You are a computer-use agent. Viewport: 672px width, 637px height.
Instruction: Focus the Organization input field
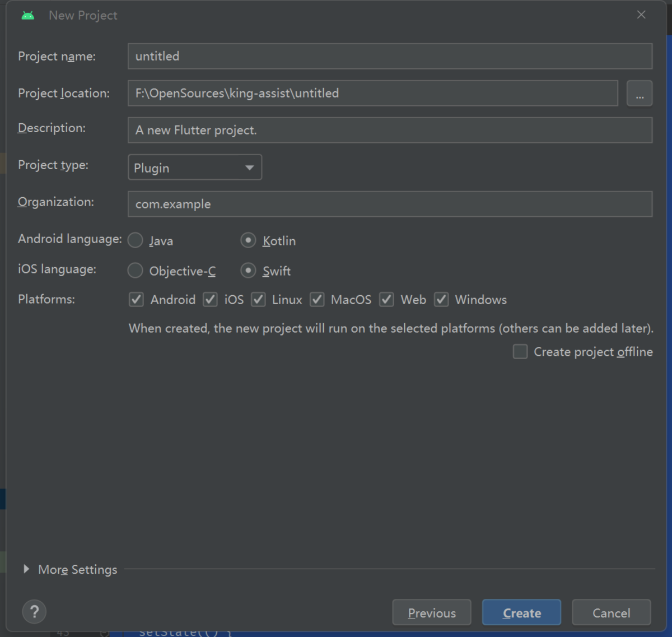(x=390, y=204)
